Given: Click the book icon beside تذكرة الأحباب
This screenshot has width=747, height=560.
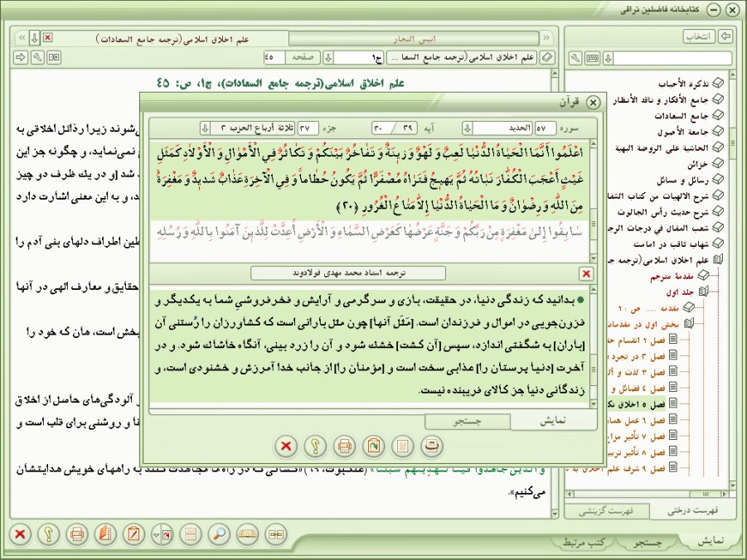Looking at the screenshot, I should [x=717, y=84].
